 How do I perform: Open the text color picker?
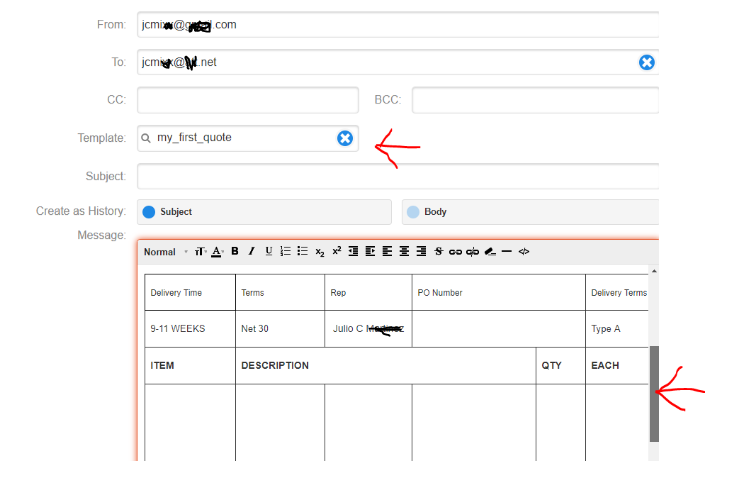click(217, 252)
